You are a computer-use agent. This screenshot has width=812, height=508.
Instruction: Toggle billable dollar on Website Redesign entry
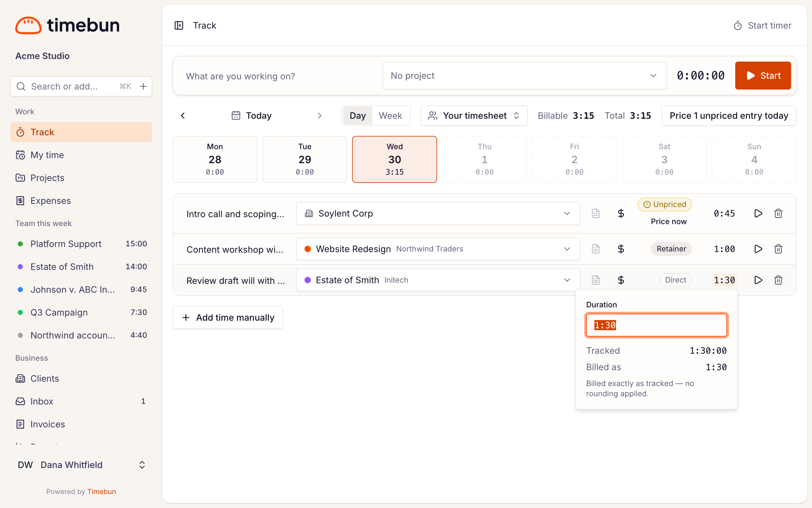click(621, 249)
